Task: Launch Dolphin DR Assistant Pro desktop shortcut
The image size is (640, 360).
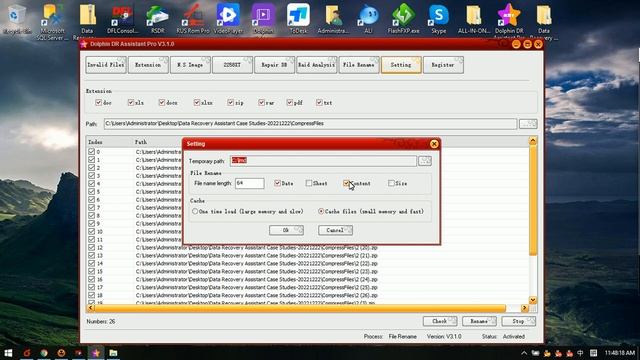Action: coord(509,21)
